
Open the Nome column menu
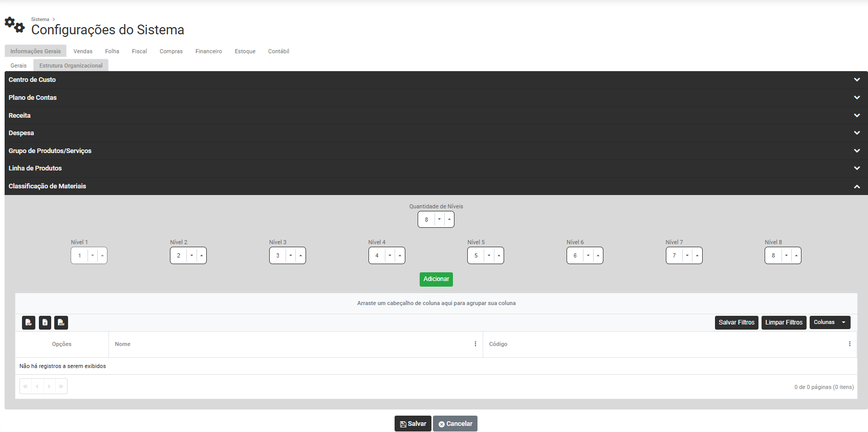(x=475, y=344)
